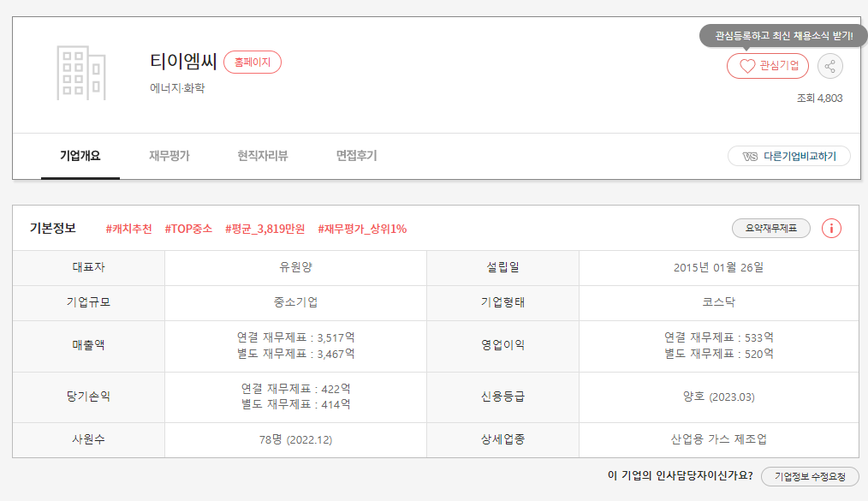Click the #캐치추천 hashtag
Screen dimensions: 868x501
pos(129,229)
